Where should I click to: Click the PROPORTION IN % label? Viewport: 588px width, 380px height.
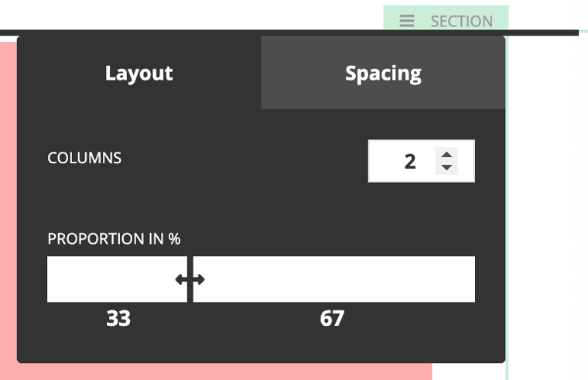(114, 239)
